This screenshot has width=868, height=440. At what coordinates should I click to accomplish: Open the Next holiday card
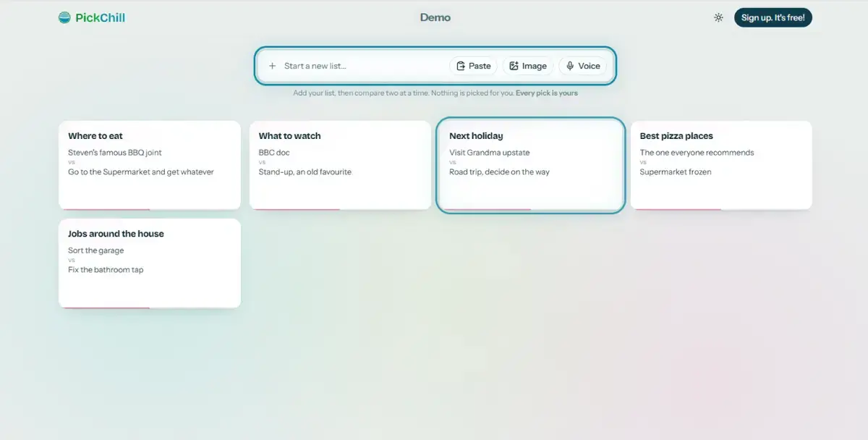[530, 165]
